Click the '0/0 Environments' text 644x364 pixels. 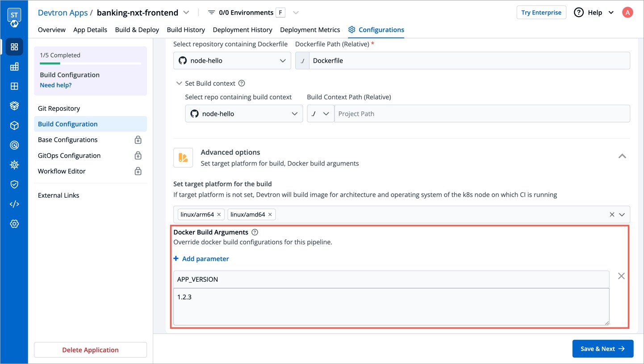pos(246,13)
